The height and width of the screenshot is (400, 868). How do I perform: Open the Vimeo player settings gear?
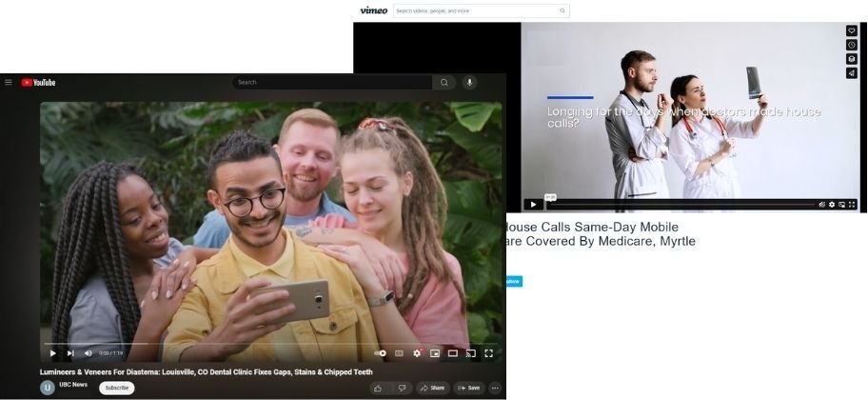pos(832,204)
